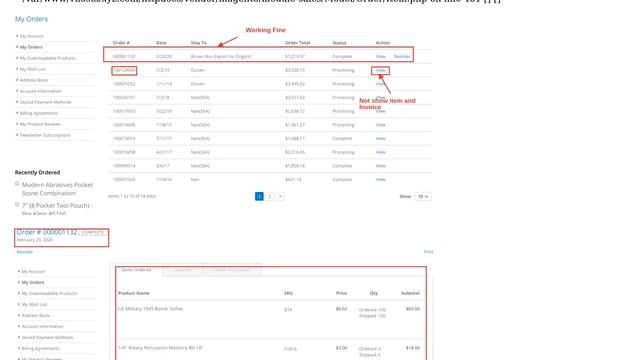640x360 pixels.
Task: Open Stored Payment Methods in the My Orders page sidebar
Action: point(45,102)
